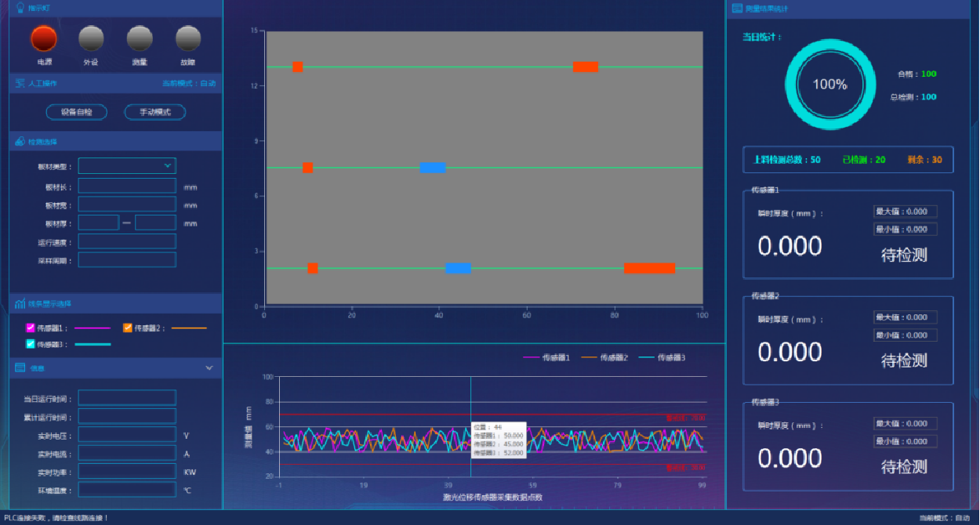Image resolution: width=980 pixels, height=525 pixels.
Task: Click the 100% circular progress ring
Action: [829, 85]
